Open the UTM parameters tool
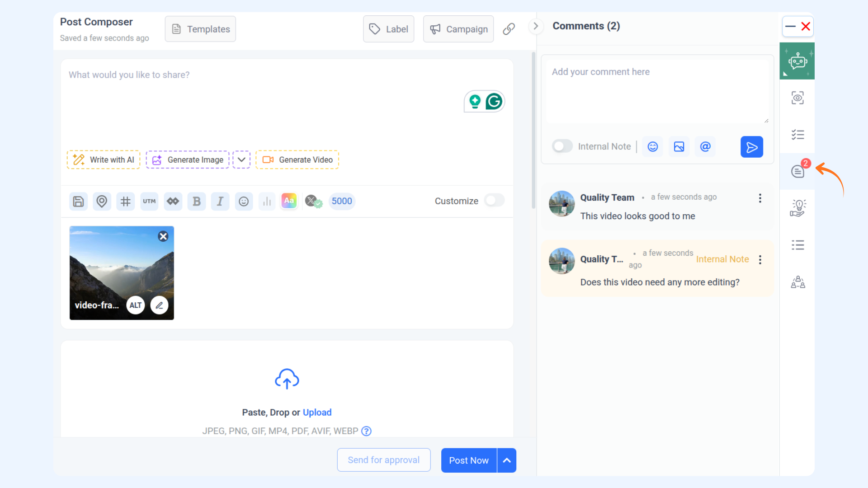The height and width of the screenshot is (488, 868). 149,201
